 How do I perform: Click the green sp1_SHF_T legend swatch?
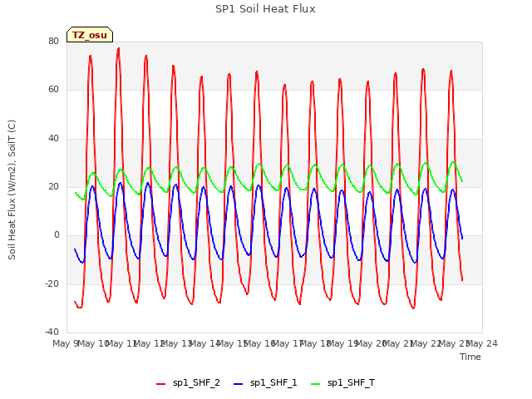tap(316, 384)
